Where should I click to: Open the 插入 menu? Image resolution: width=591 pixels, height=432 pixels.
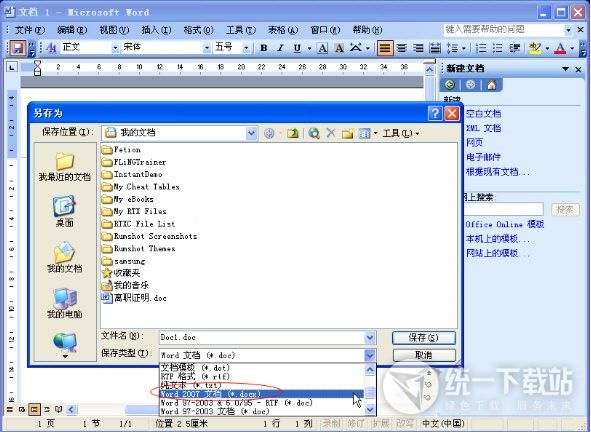click(156, 30)
